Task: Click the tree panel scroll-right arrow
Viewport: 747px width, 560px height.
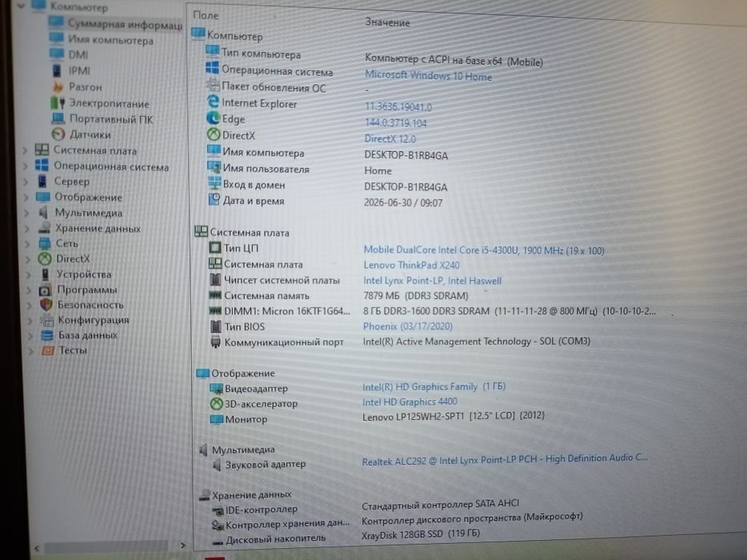Action: 182,545
